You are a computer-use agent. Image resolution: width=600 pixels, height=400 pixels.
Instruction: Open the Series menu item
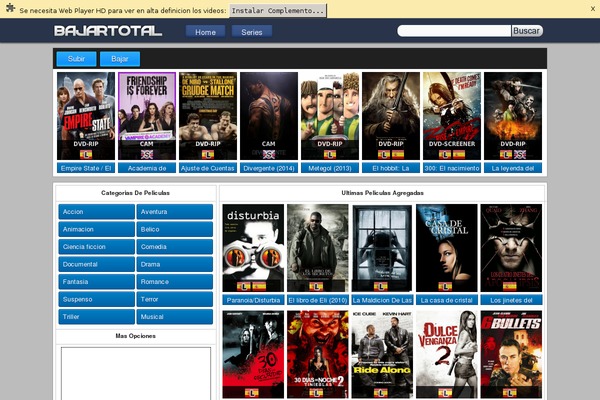(x=252, y=32)
